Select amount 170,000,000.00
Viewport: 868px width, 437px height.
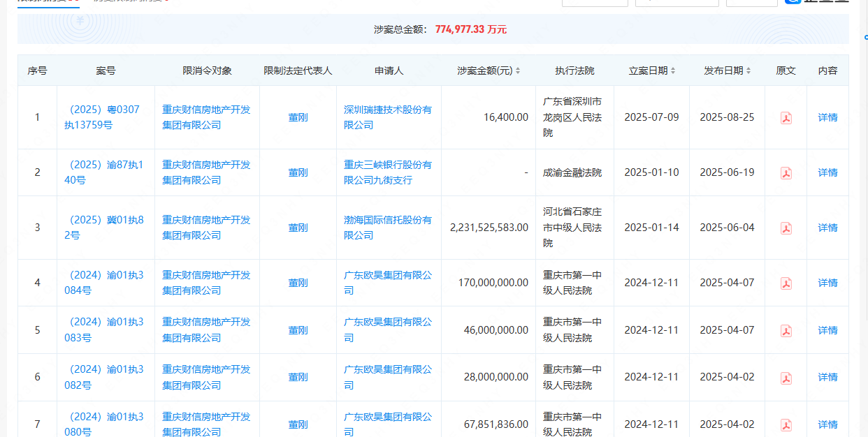click(493, 283)
